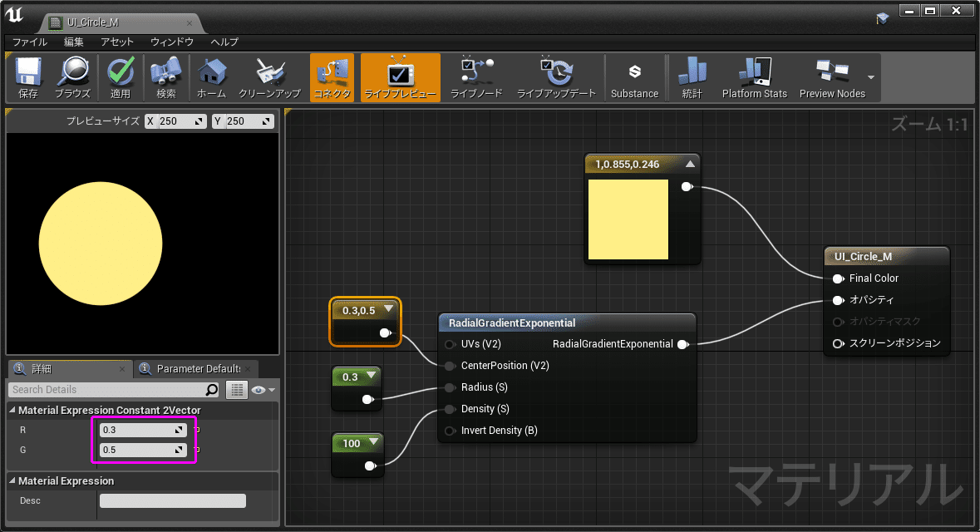Click the 保存 (Save) toolbar icon
This screenshot has height=532, width=980.
[28, 77]
